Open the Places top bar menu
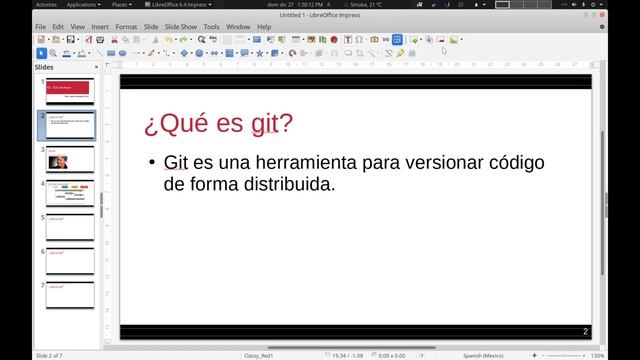 coord(122,4)
